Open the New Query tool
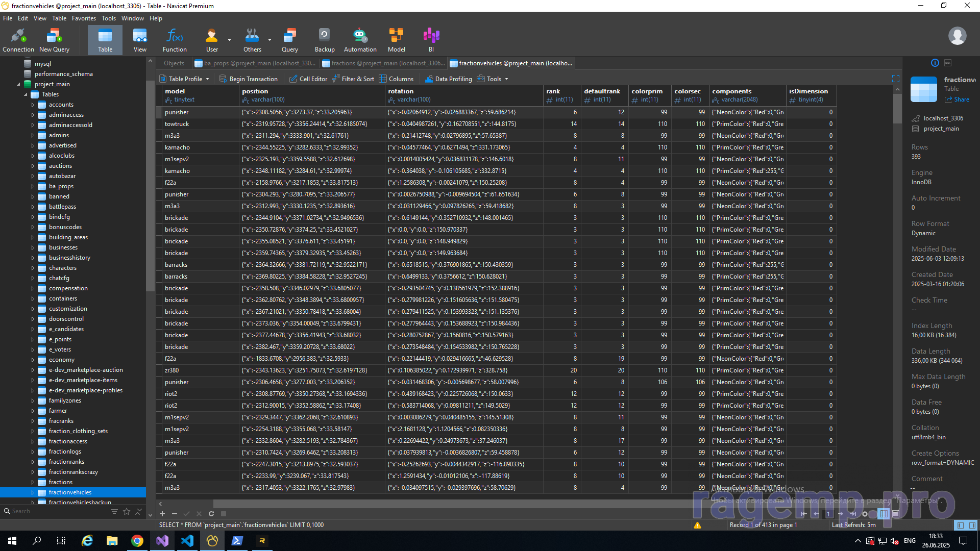Image resolution: width=980 pixels, height=551 pixels. tap(54, 40)
